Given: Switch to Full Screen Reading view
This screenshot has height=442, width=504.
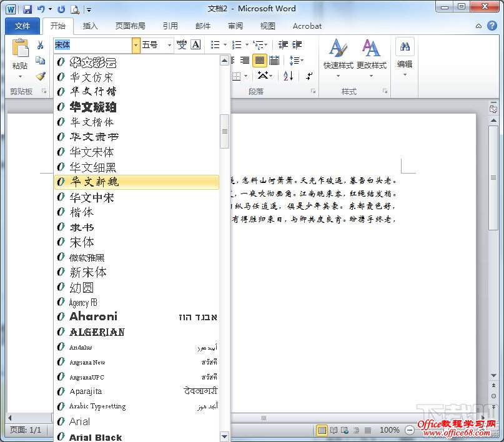Looking at the screenshot, I should (x=334, y=430).
